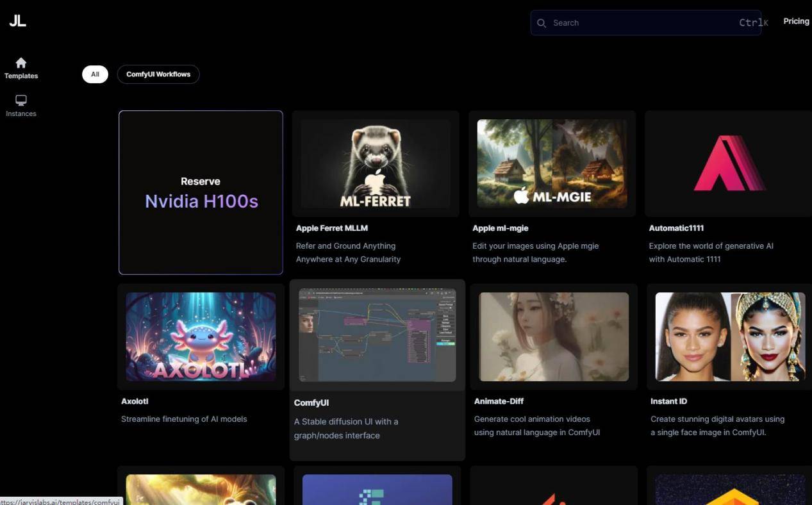Click the Reserve Nvidia H100s card
This screenshot has width=812, height=505.
point(201,192)
